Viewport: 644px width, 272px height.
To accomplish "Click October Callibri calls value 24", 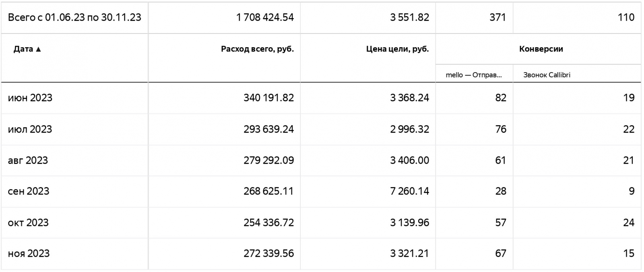I will coord(628,223).
